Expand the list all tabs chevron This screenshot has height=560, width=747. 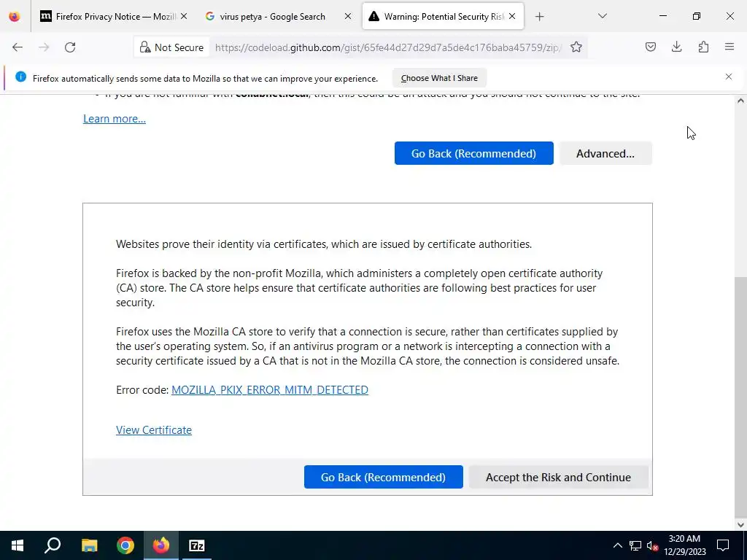point(602,16)
